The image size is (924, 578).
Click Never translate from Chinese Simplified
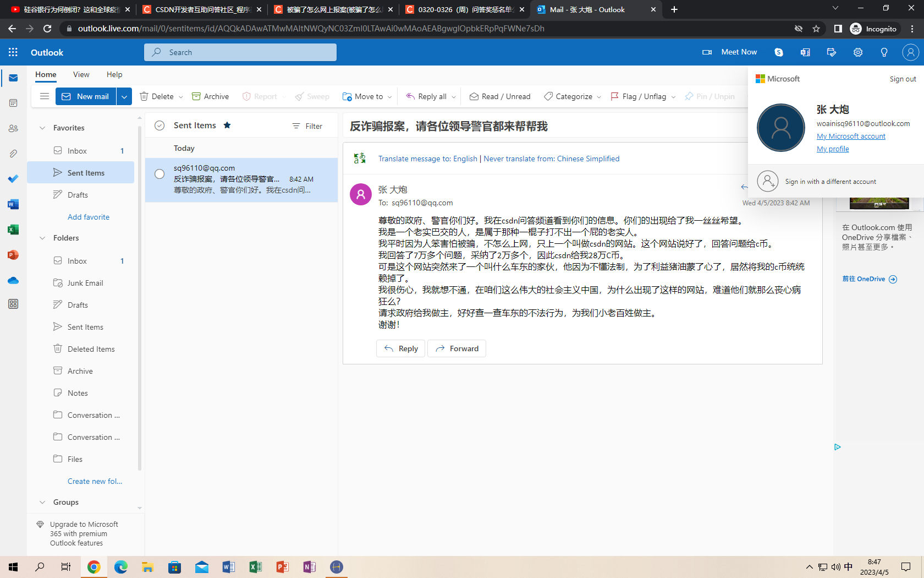(552, 159)
